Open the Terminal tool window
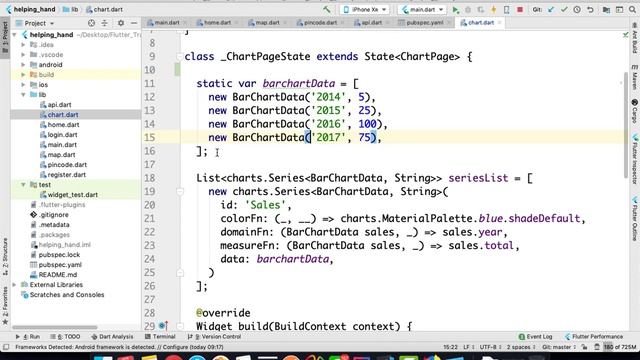 (160, 337)
